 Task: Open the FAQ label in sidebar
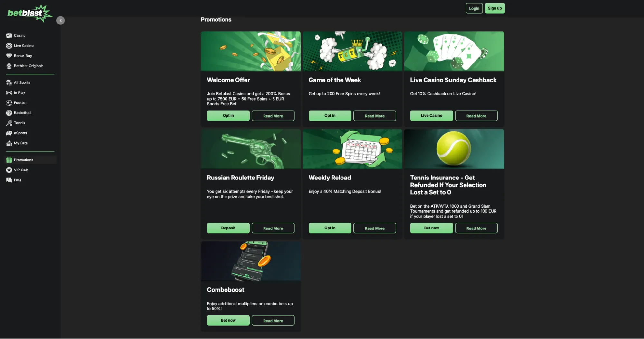[x=17, y=180]
